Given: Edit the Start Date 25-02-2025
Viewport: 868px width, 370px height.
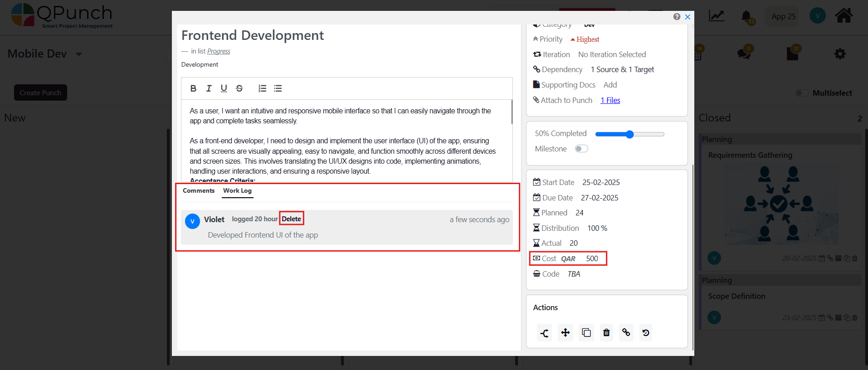Looking at the screenshot, I should point(601,182).
